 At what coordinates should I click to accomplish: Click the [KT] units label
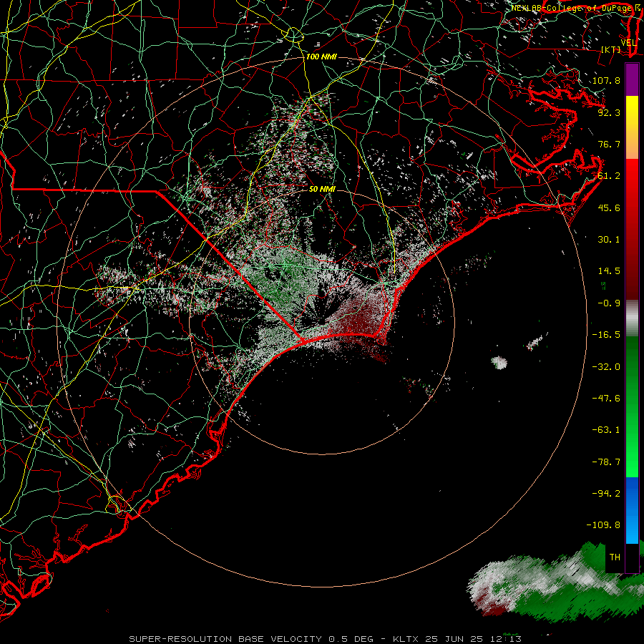coord(611,49)
